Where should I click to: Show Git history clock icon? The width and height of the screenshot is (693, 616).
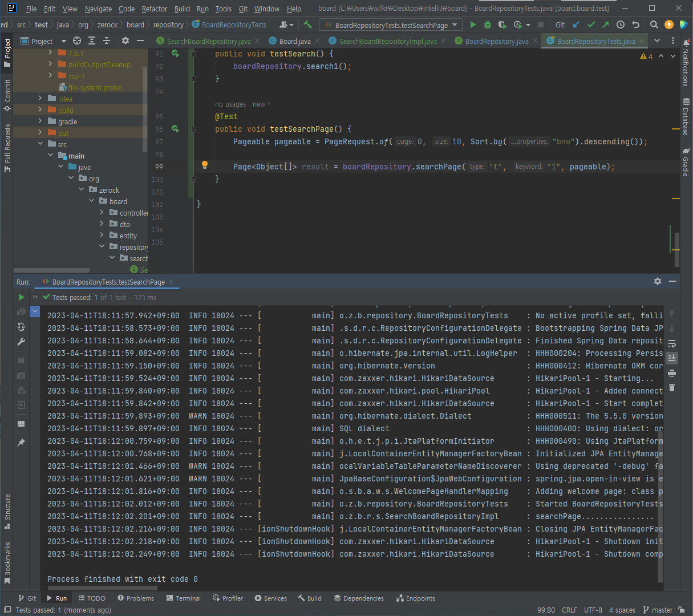(x=621, y=25)
